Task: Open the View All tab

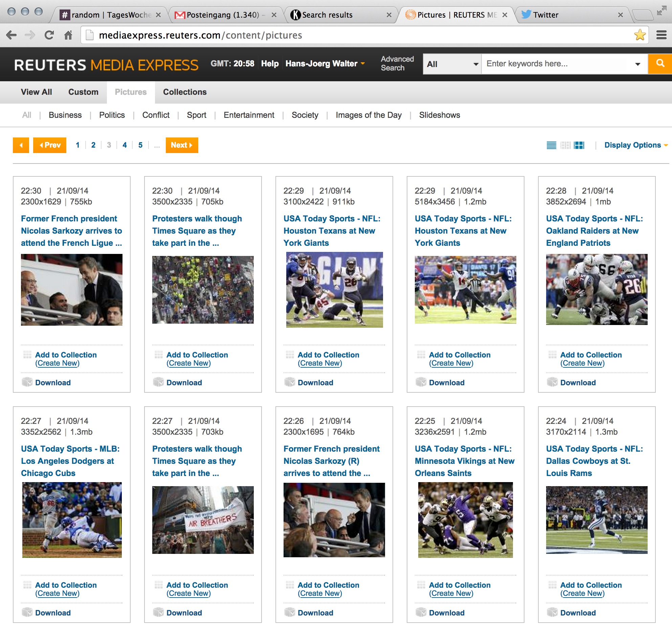Action: pos(36,92)
